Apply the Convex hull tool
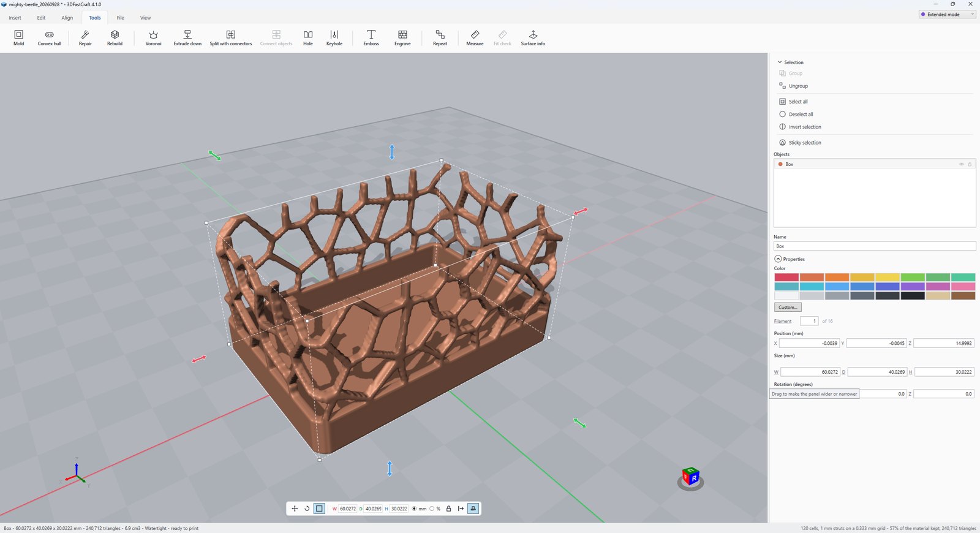 (x=50, y=37)
